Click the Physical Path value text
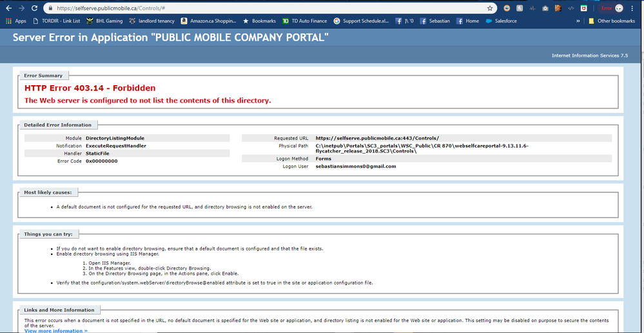644x333 pixels. click(x=422, y=148)
